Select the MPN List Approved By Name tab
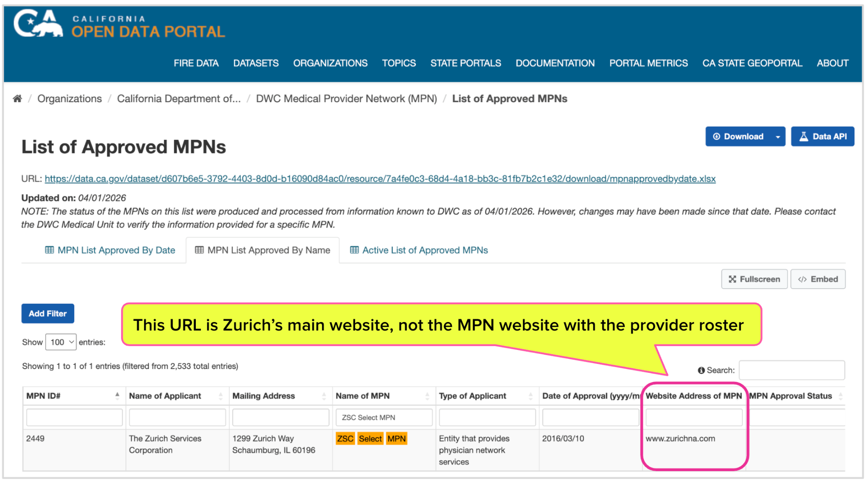The width and height of the screenshot is (868, 483). pos(262,250)
